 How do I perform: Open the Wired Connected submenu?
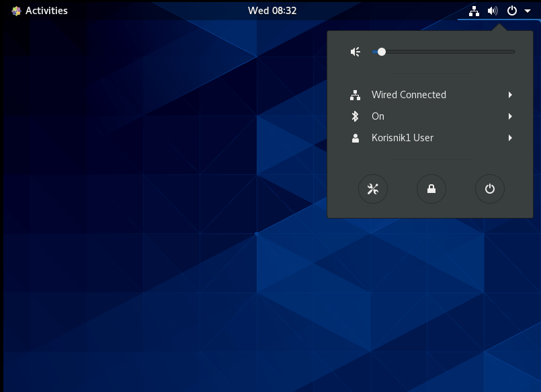[431, 95]
